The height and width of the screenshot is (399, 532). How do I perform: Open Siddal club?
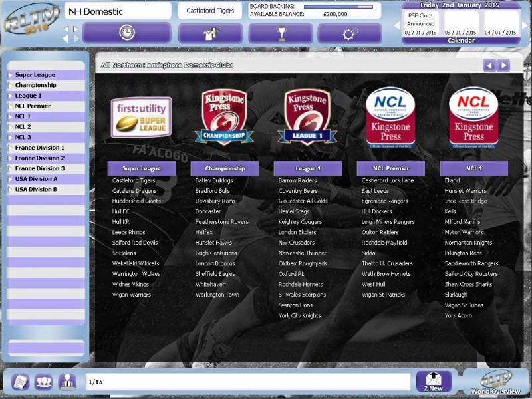point(369,253)
